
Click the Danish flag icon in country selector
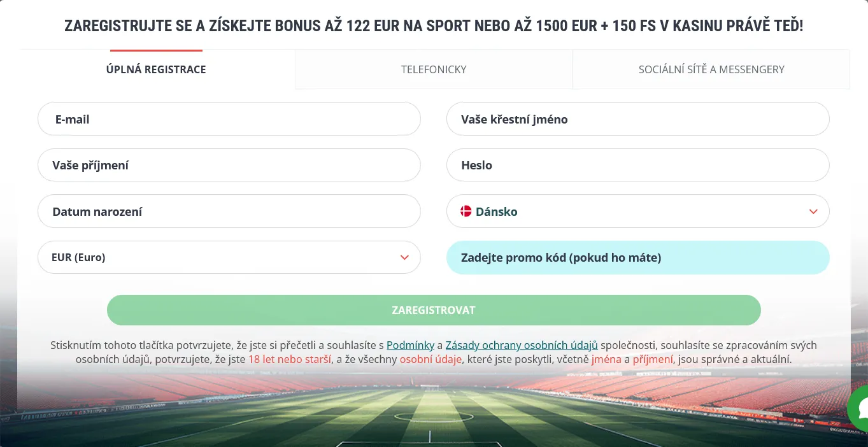(465, 211)
